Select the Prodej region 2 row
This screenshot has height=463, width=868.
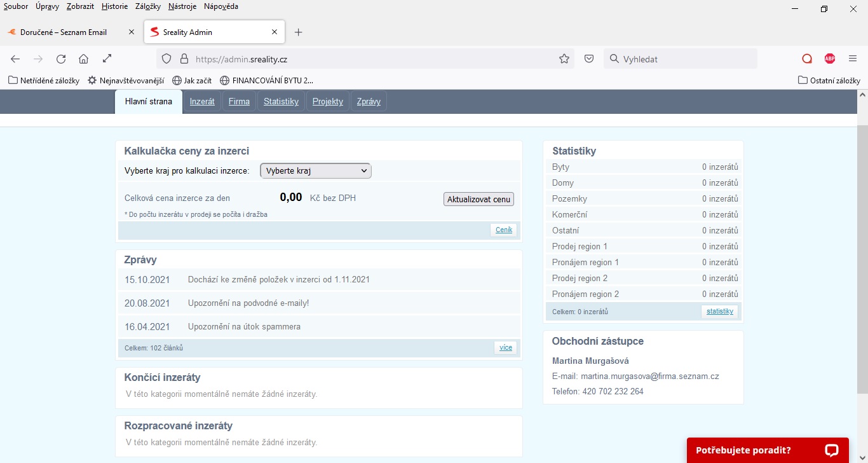tap(645, 278)
